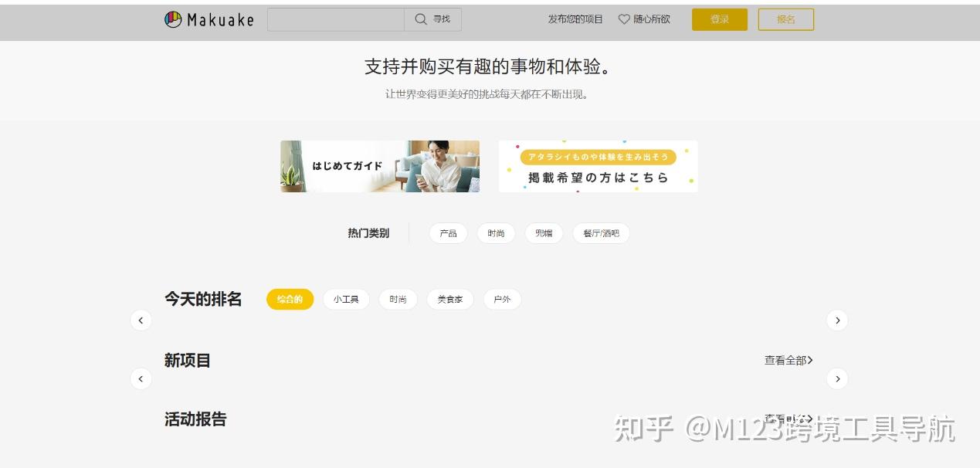
Task: Open the 产品 hot category tab
Action: point(448,232)
